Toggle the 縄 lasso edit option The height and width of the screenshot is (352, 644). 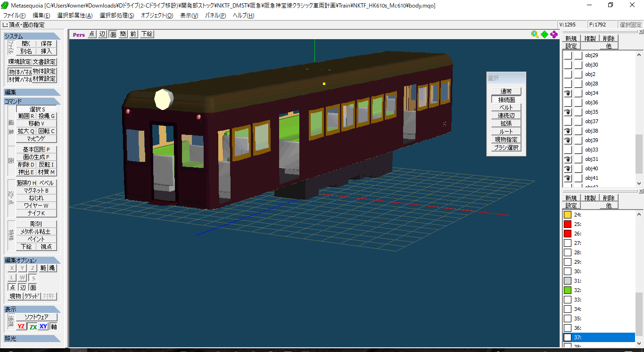(52, 268)
